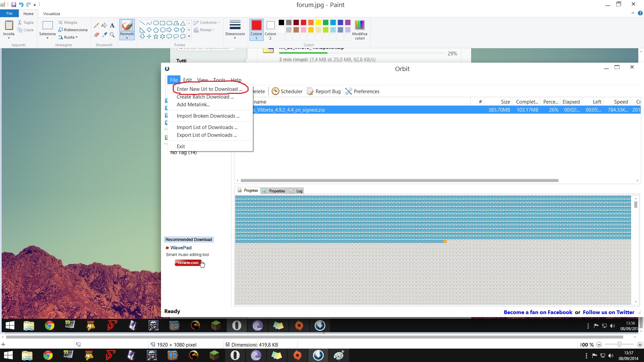Activate Colore 2 as the active color

[270, 30]
